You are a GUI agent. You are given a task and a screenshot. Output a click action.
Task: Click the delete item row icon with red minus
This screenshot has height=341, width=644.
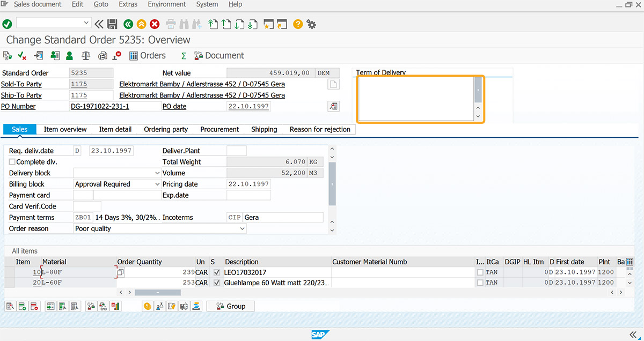[x=34, y=306]
